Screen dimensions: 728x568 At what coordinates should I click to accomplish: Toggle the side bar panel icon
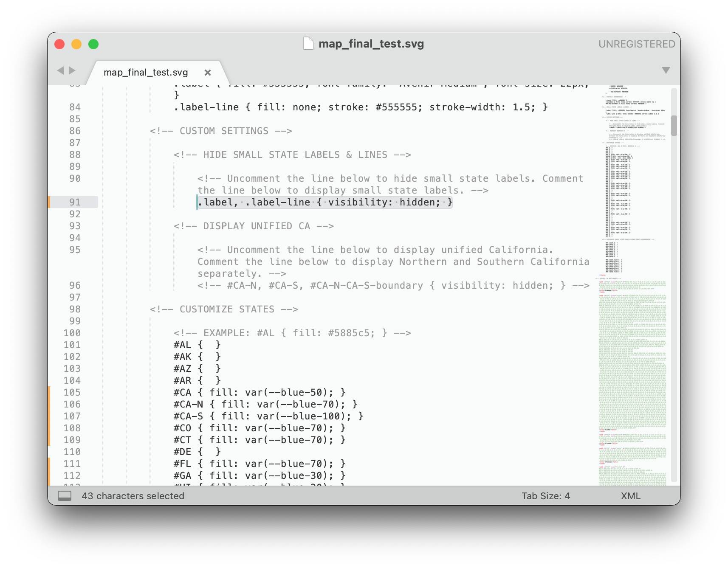point(65,496)
